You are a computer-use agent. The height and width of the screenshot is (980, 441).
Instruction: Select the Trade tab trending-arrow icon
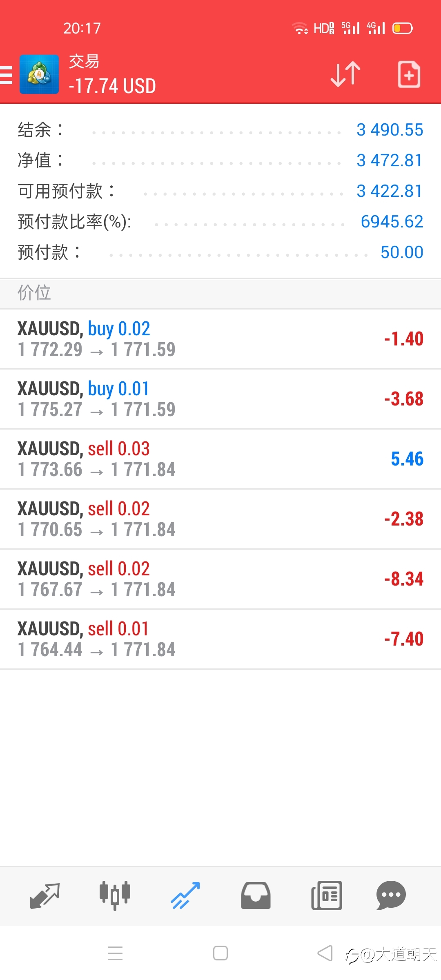(185, 896)
